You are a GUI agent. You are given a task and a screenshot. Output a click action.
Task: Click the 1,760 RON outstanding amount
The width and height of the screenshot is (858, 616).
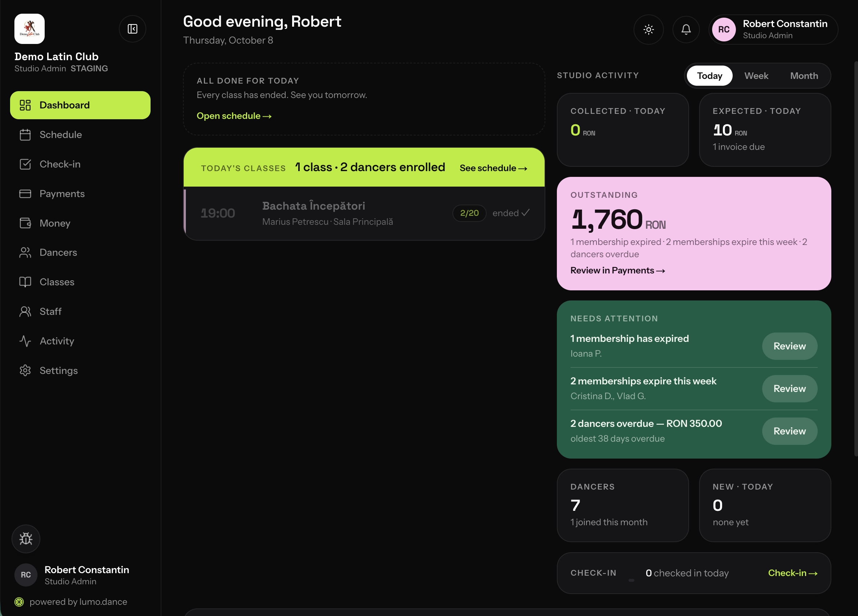pos(618,220)
